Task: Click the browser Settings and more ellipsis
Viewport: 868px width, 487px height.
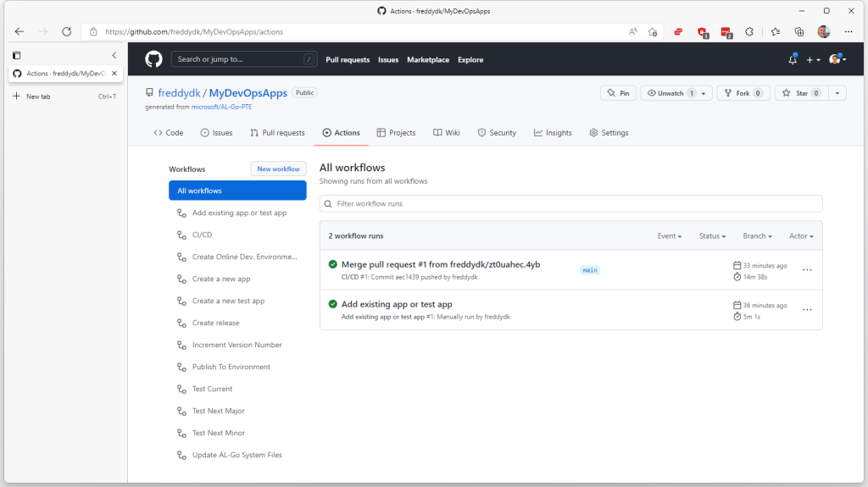Action: click(x=846, y=31)
